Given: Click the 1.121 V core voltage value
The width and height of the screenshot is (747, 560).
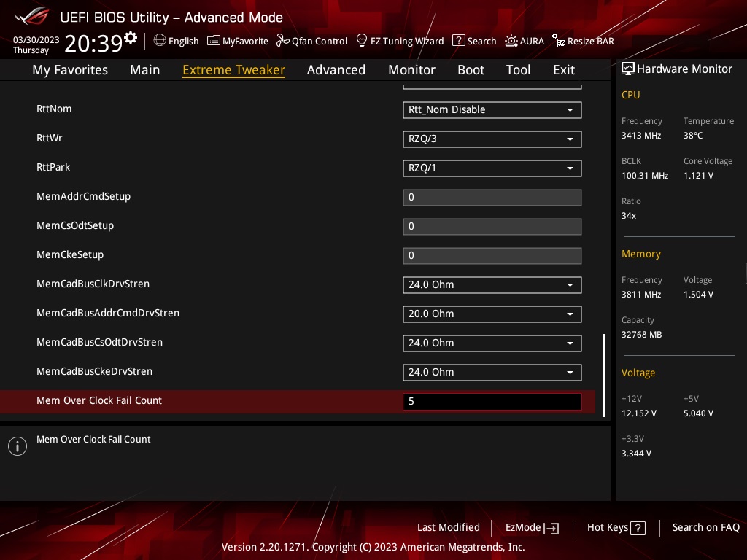Looking at the screenshot, I should click(698, 176).
